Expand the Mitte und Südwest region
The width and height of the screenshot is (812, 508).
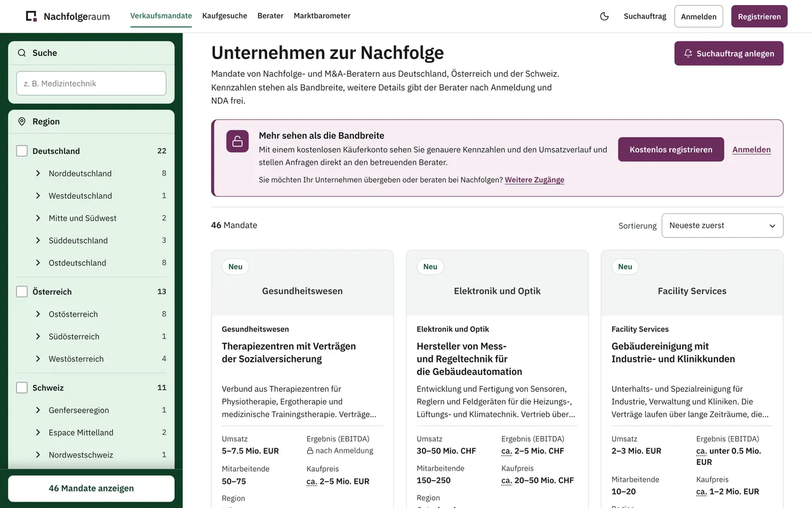pos(38,218)
